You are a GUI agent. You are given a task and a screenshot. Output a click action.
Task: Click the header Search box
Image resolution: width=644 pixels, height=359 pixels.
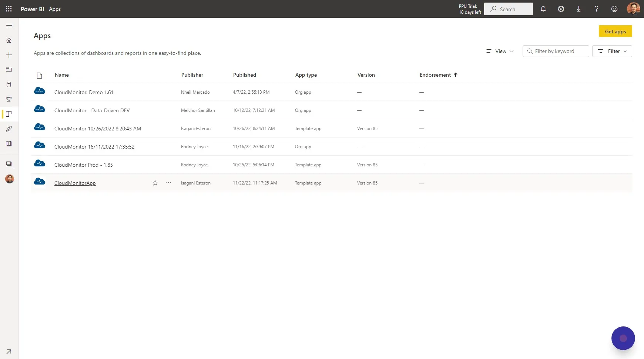point(509,9)
